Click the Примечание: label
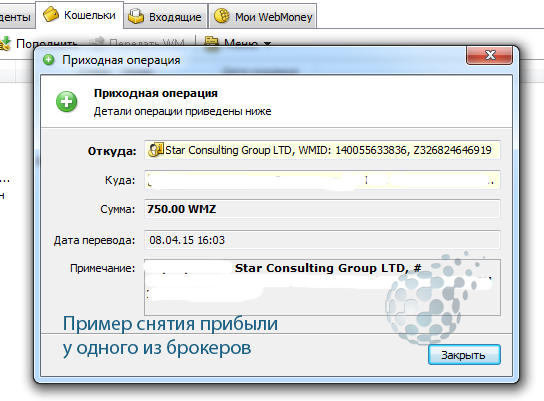 tap(102, 268)
